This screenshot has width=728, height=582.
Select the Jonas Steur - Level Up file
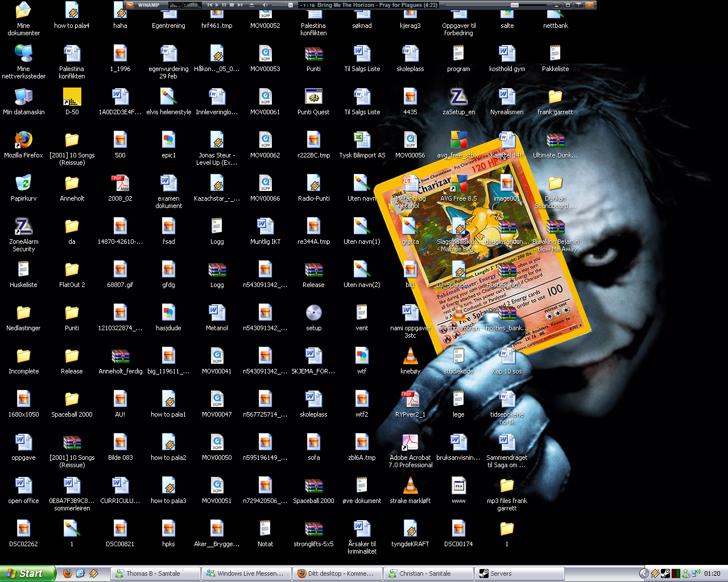coord(217,148)
